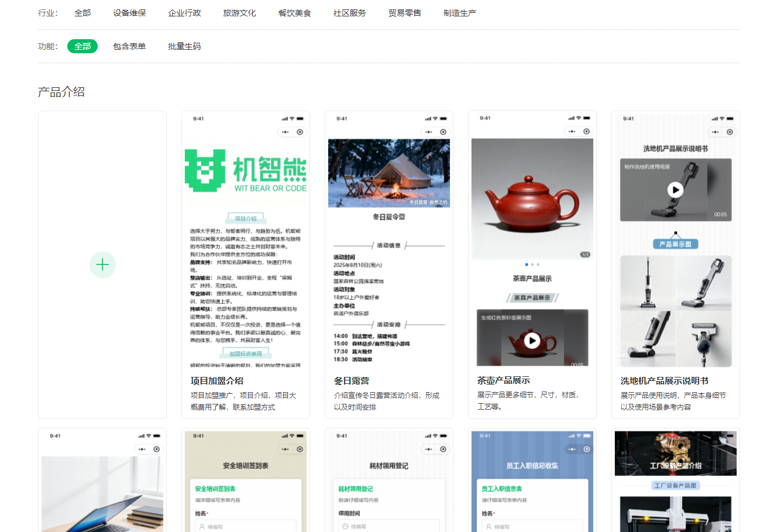This screenshot has height=532, width=767.
Task: Click the capsule target icon in 洗地机产品展示说明书 preview
Action: click(730, 132)
